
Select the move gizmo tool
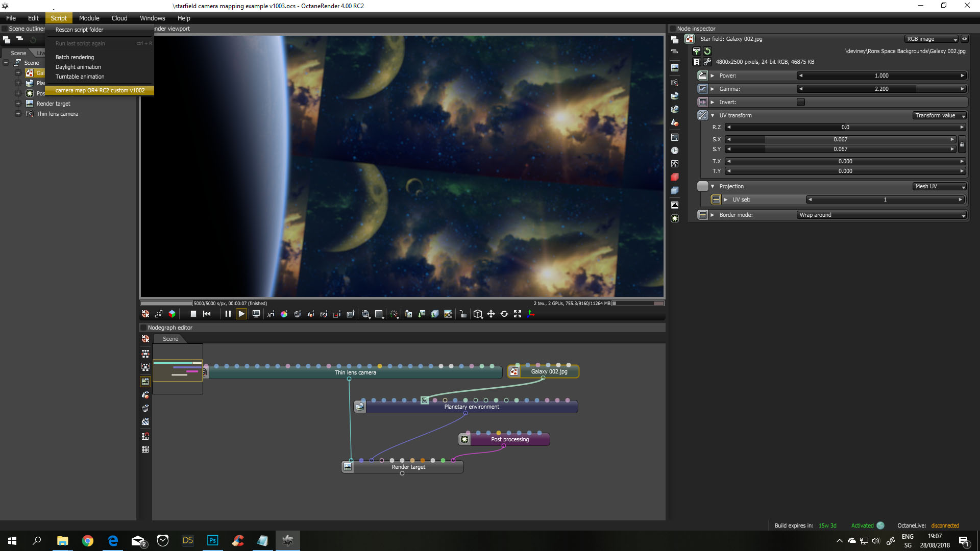491,314
